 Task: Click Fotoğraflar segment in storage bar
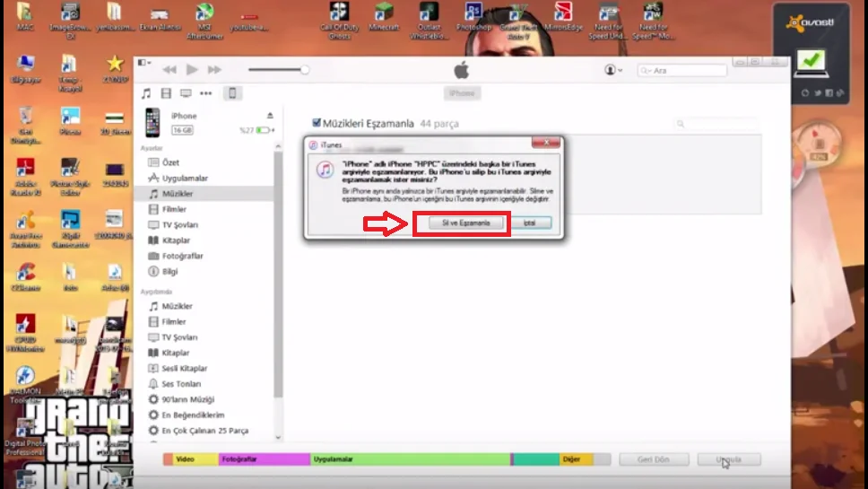[x=264, y=459]
